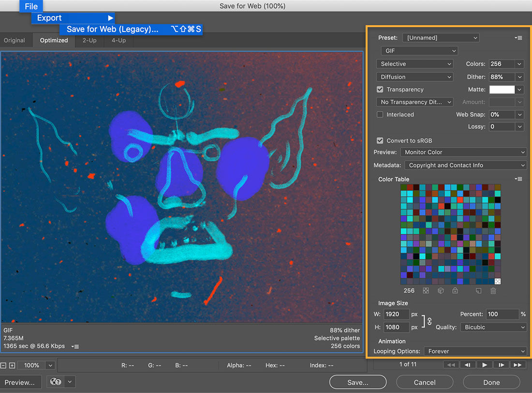
Task: Click the Image Size width field
Action: (396, 314)
